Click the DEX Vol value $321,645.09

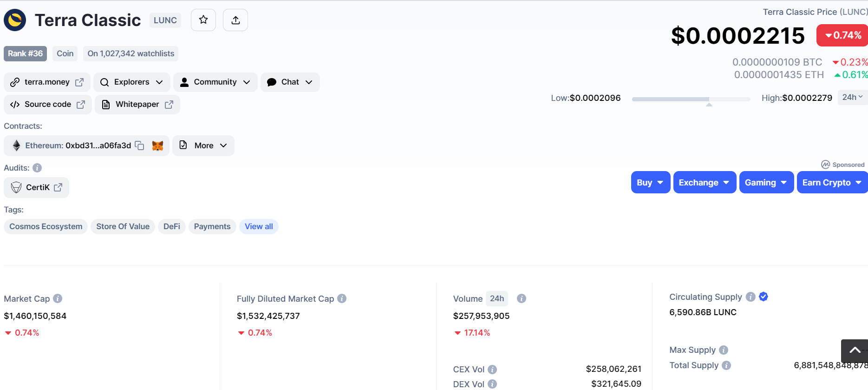pyautogui.click(x=616, y=384)
